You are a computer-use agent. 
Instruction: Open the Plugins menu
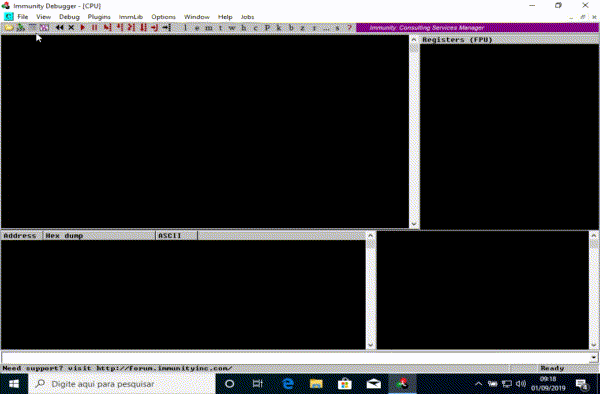point(99,17)
